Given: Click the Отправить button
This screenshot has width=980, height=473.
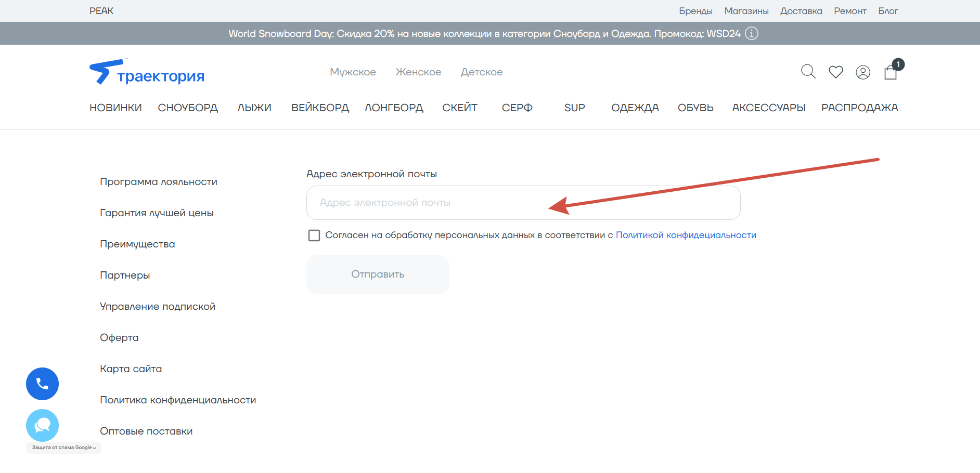Looking at the screenshot, I should (378, 274).
